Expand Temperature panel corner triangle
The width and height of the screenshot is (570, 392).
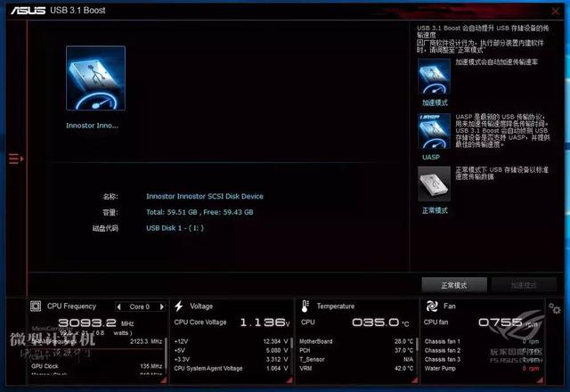[415, 380]
